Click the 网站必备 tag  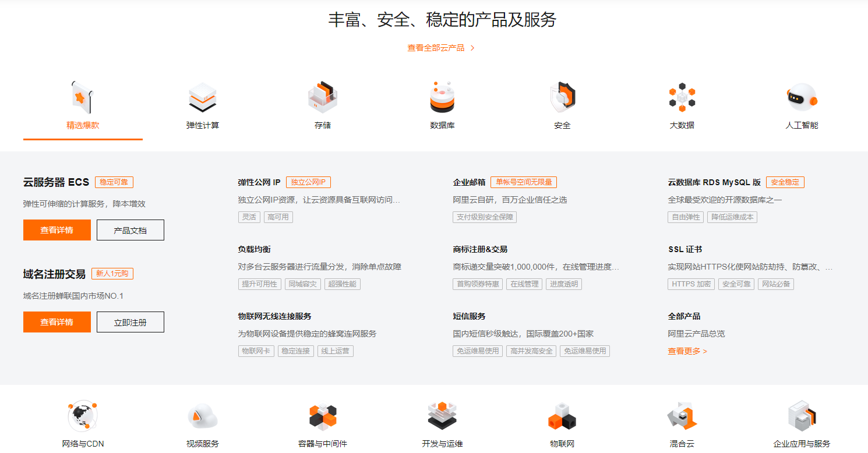click(776, 284)
